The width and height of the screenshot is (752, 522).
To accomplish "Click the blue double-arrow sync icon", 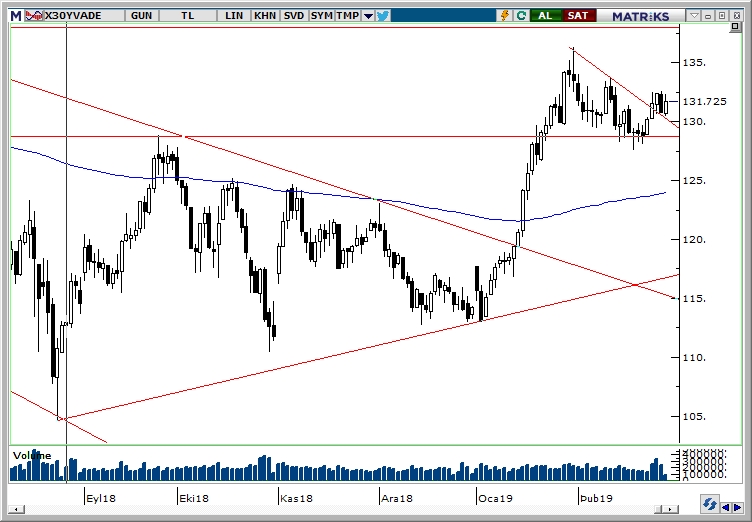I will [709, 505].
